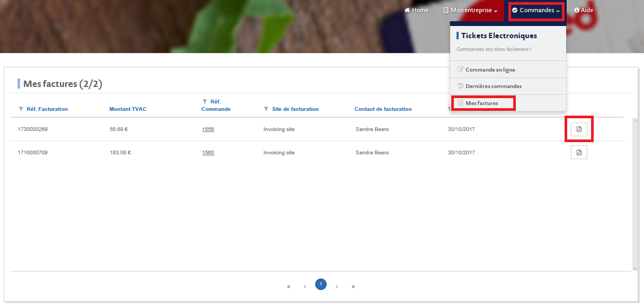The image size is (644, 306).
Task: Click scrollbar down arrow of table
Action: coord(635,268)
